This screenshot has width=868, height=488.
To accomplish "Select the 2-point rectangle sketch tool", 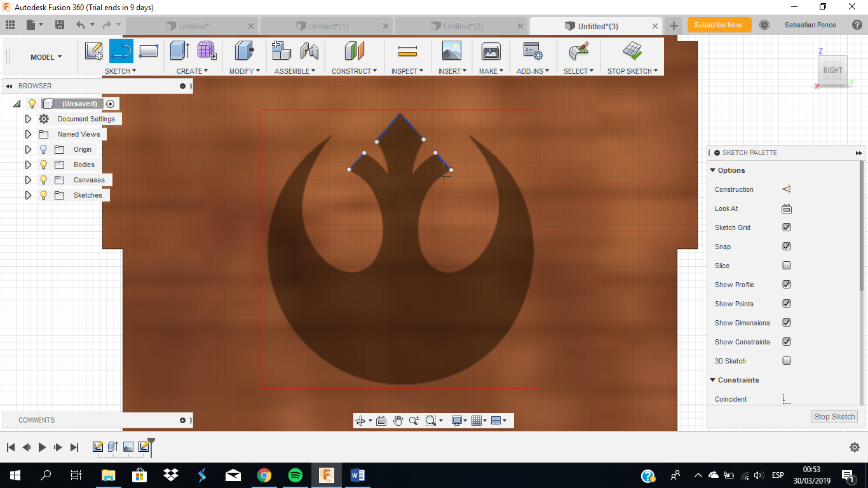I will pos(149,51).
